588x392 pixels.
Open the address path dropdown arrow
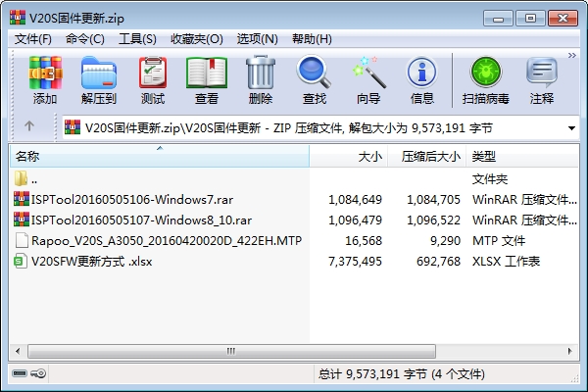click(x=571, y=128)
